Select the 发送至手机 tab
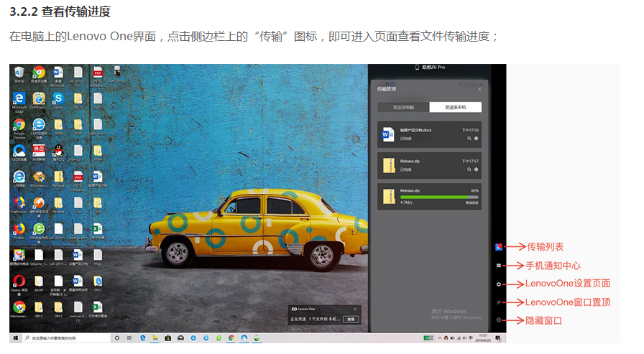This screenshot has width=644, height=354. (455, 107)
